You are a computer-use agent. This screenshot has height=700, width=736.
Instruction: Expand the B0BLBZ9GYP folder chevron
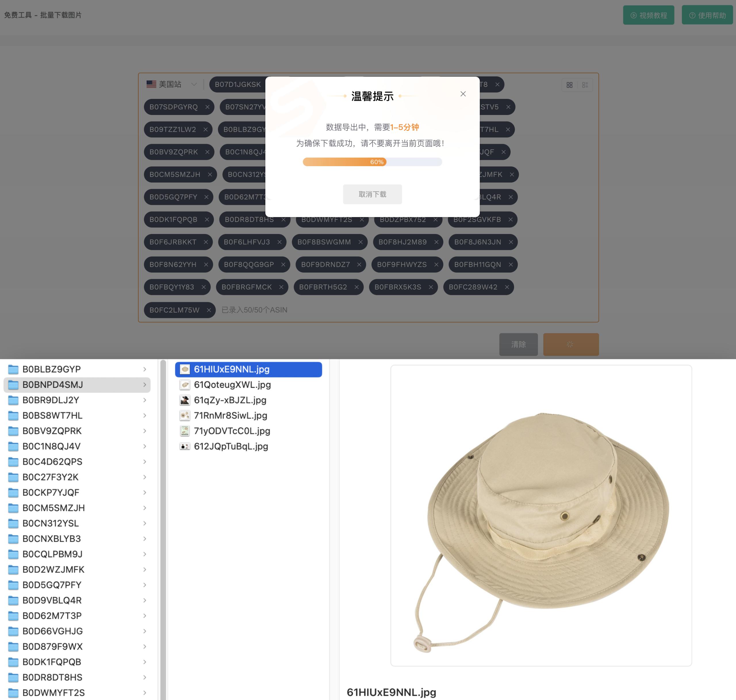pos(144,369)
